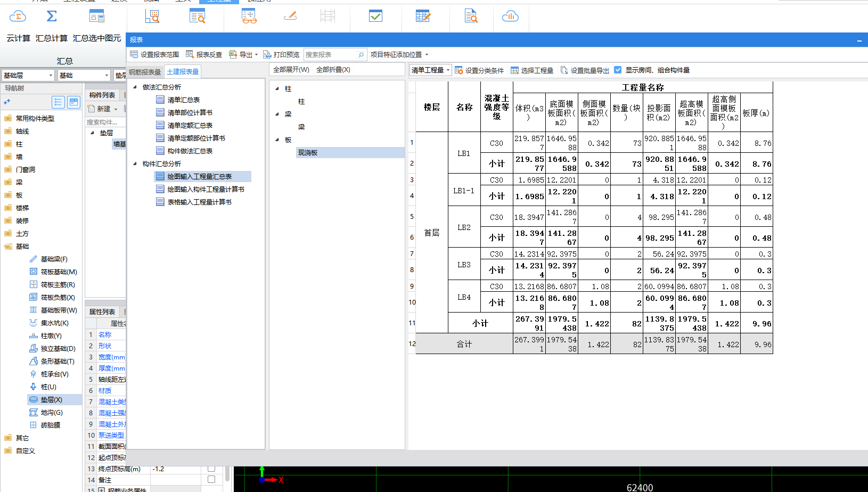Collapse the 柱 category expander

277,89
